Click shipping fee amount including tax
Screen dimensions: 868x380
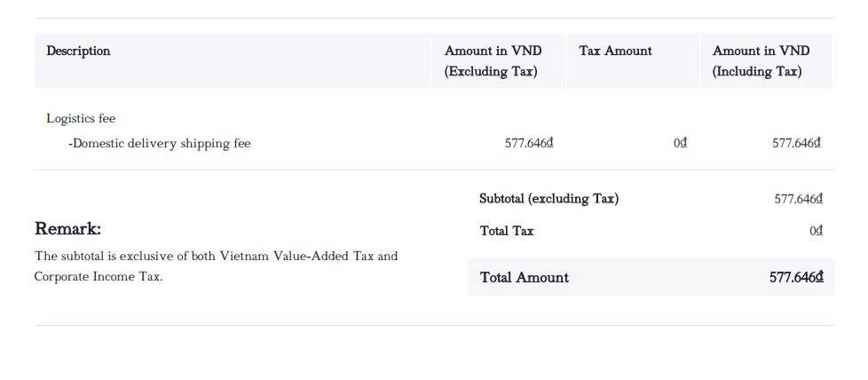796,143
